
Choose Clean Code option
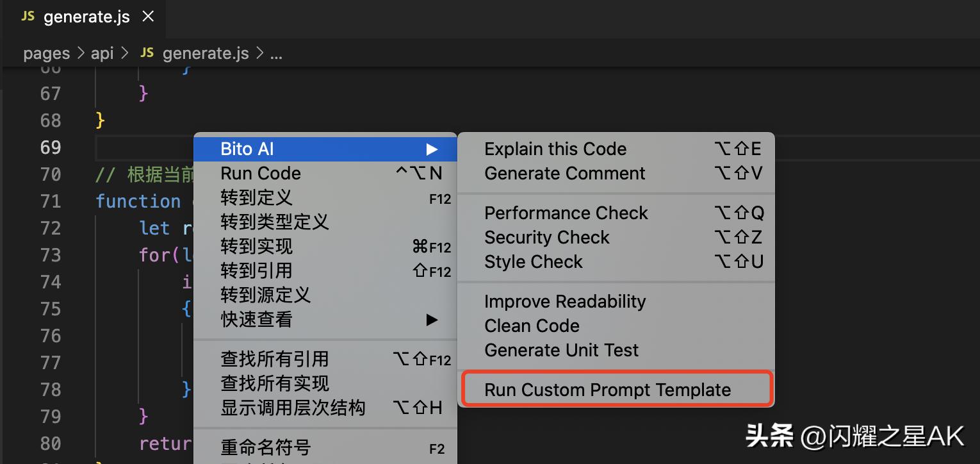[x=616, y=326]
